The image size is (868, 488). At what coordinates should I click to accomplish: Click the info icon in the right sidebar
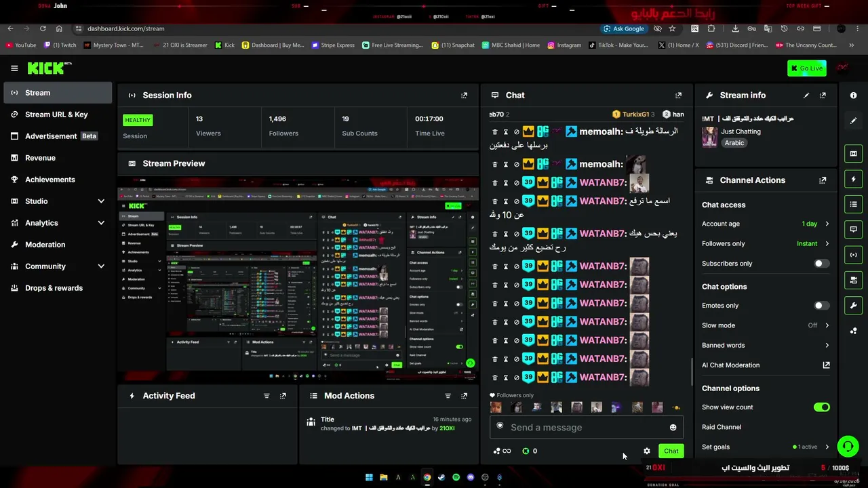(x=854, y=96)
